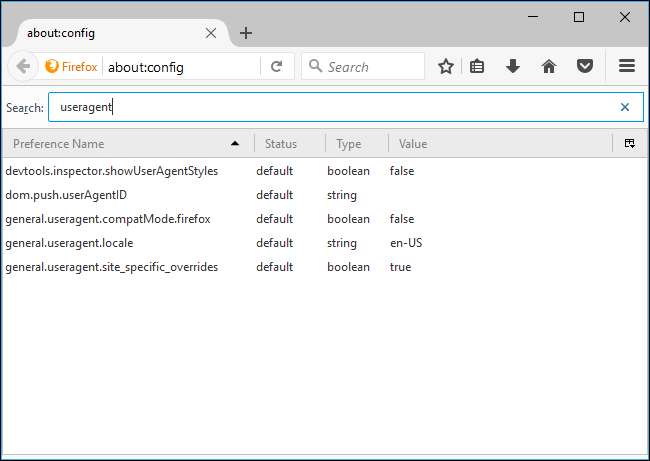Close the Firefox window
This screenshot has height=461, width=650.
click(625, 17)
